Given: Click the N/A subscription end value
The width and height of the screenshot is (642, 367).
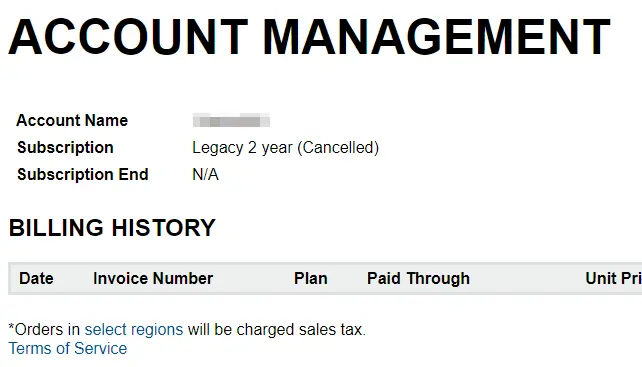Looking at the screenshot, I should click(x=205, y=174).
